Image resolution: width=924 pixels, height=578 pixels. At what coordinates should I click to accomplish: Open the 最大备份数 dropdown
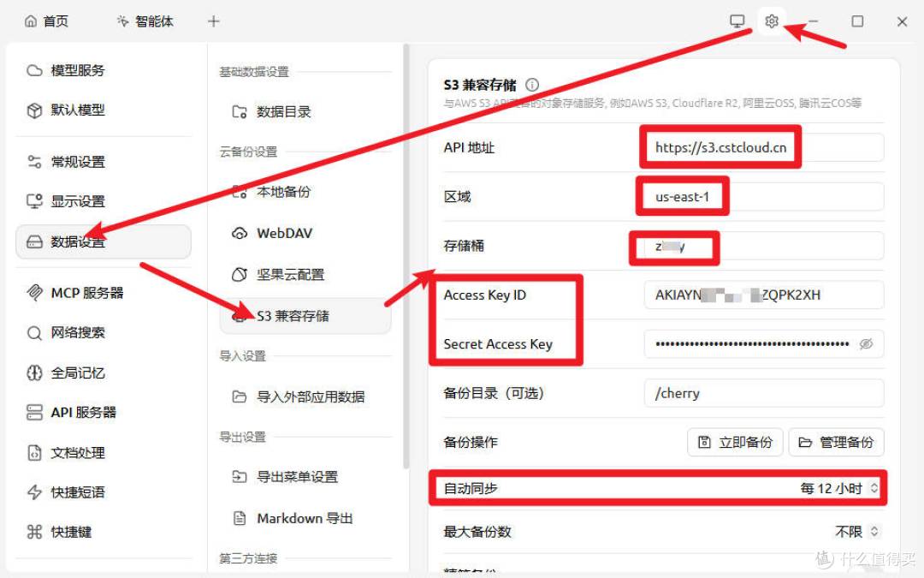[856, 532]
